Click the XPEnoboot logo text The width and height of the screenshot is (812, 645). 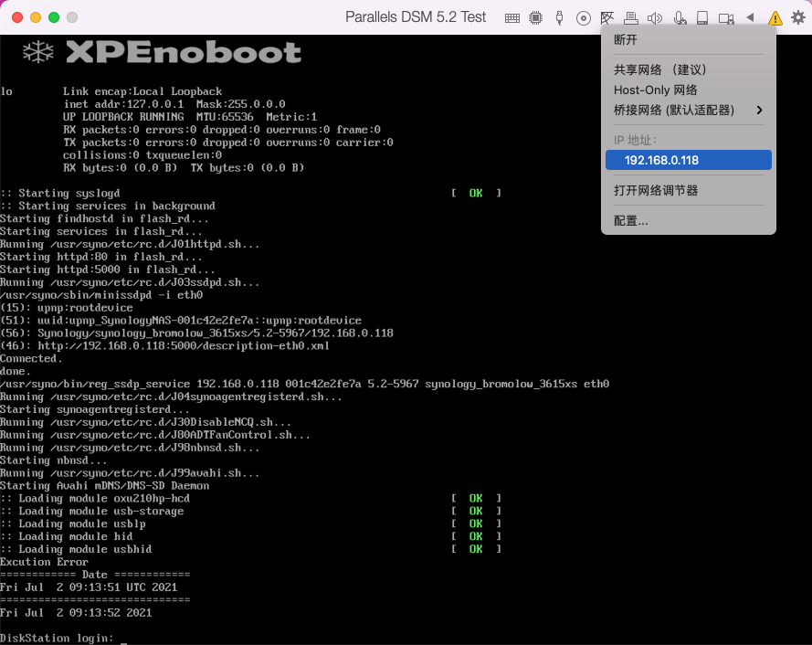click(x=184, y=52)
